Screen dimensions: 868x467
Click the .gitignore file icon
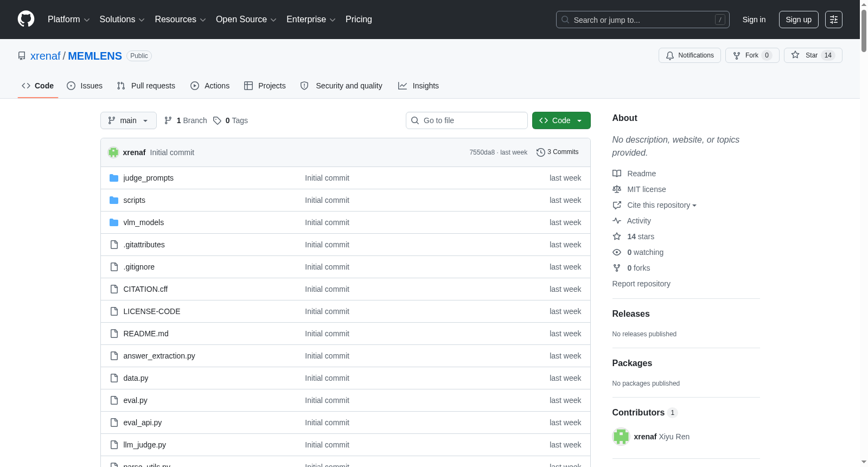pos(114,267)
